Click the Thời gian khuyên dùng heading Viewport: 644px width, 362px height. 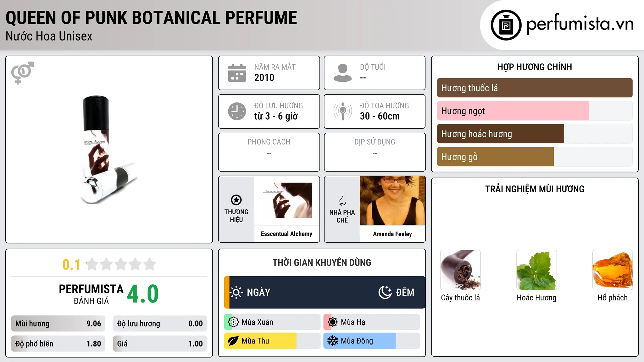pos(322,263)
